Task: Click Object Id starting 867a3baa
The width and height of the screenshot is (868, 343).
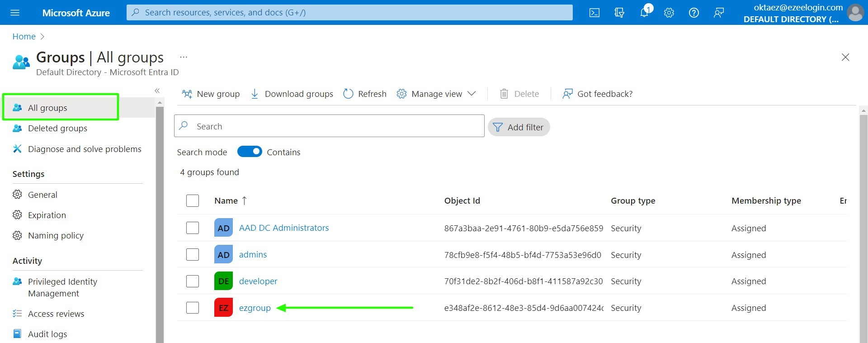Action: 524,228
